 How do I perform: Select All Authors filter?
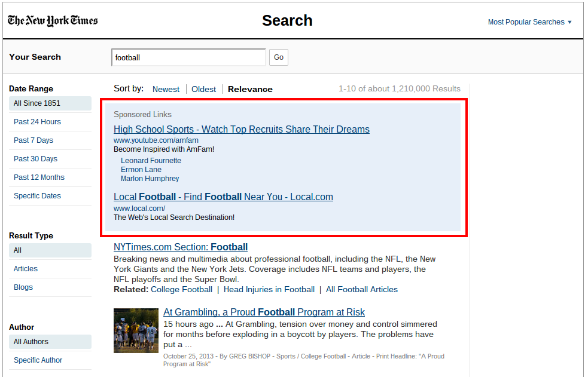(50, 341)
